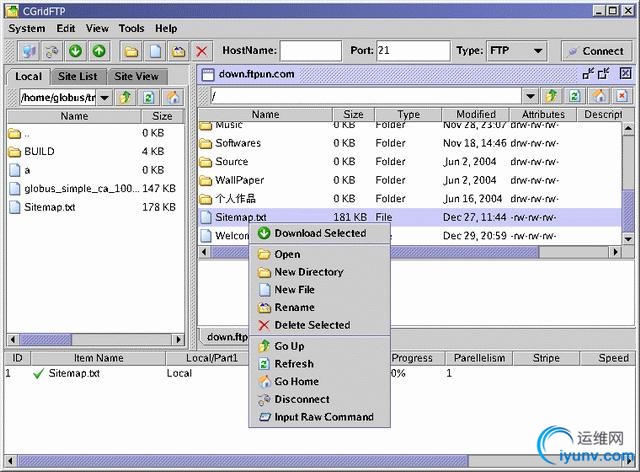The width and height of the screenshot is (640, 472).
Task: Refresh the remote directory listing
Action: (x=575, y=96)
